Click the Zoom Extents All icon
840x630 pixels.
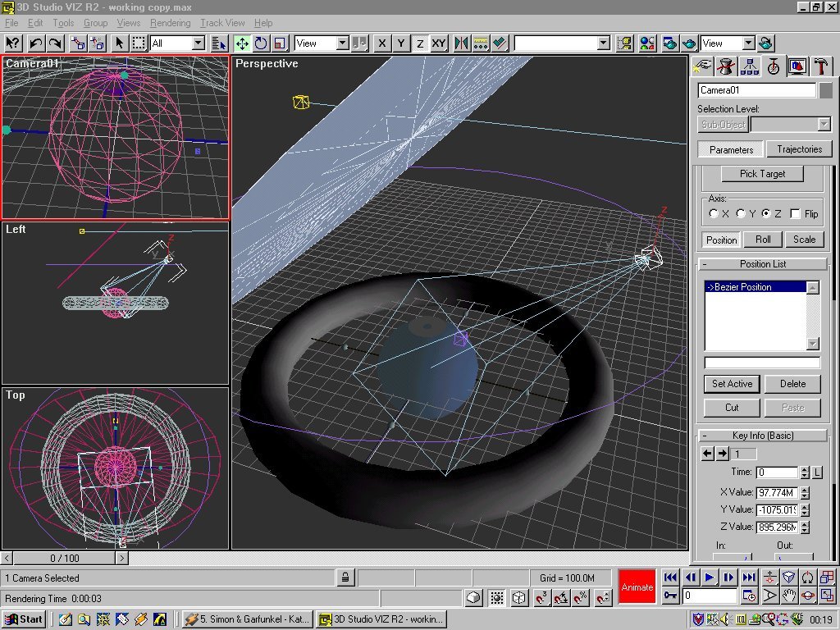[827, 577]
